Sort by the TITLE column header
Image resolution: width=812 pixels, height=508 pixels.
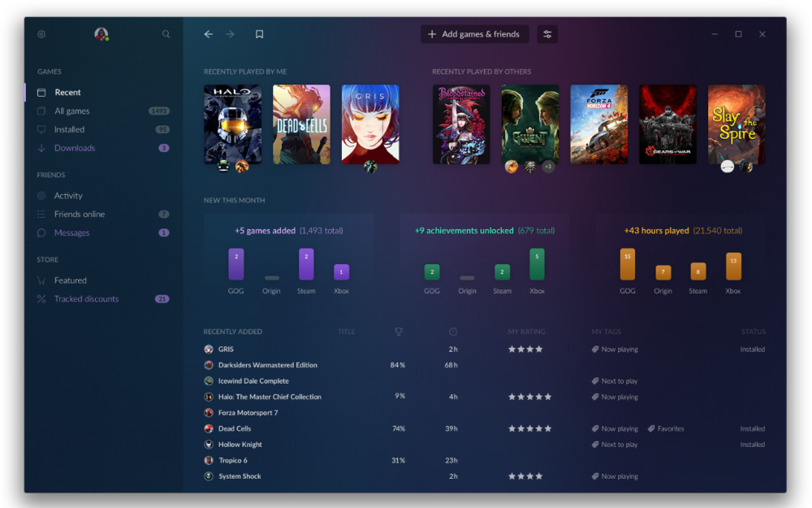click(347, 332)
